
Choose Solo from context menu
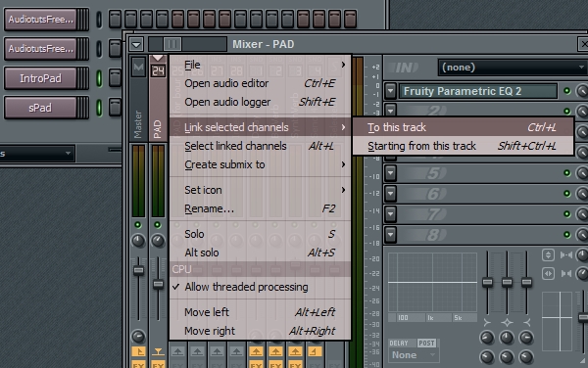(260, 234)
